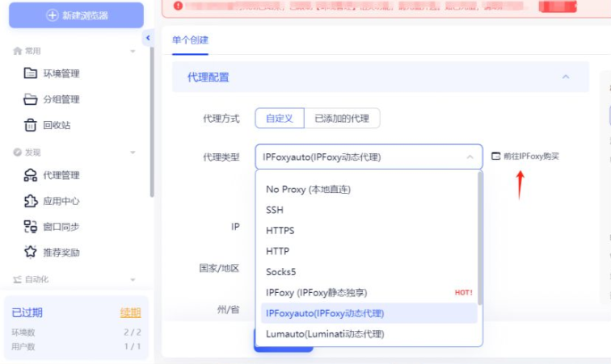Click the sidebar vertical scrollbar

coord(152,122)
